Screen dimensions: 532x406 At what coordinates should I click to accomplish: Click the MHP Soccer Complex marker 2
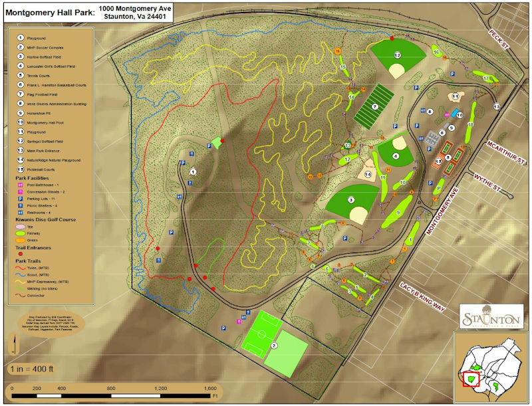273,346
